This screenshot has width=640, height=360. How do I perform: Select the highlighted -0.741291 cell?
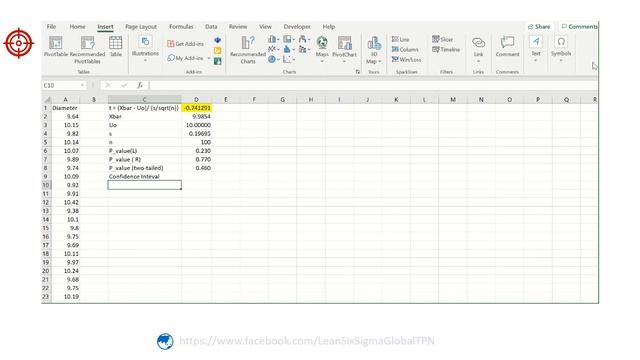pyautogui.click(x=196, y=108)
